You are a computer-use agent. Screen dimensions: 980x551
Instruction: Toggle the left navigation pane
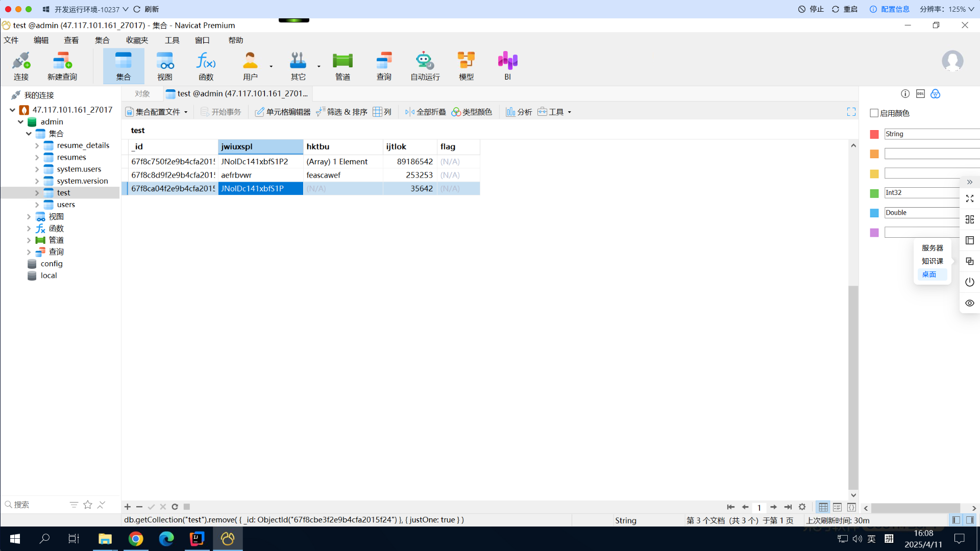click(956, 520)
